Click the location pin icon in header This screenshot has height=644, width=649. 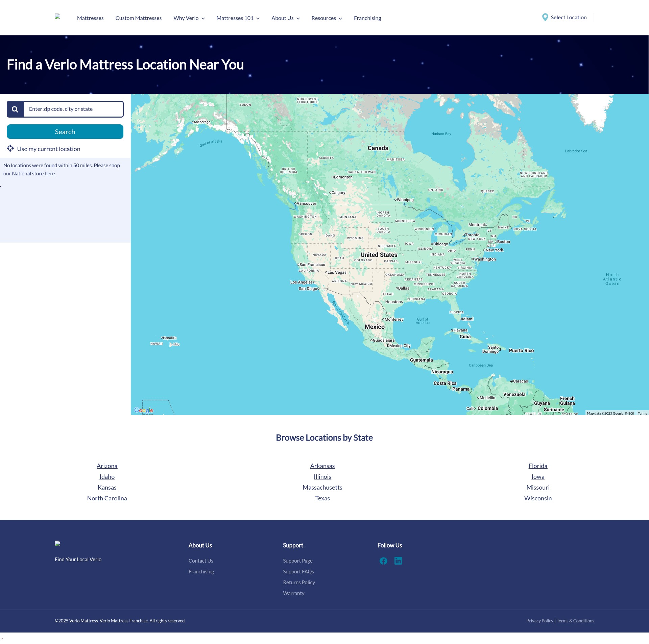(545, 17)
